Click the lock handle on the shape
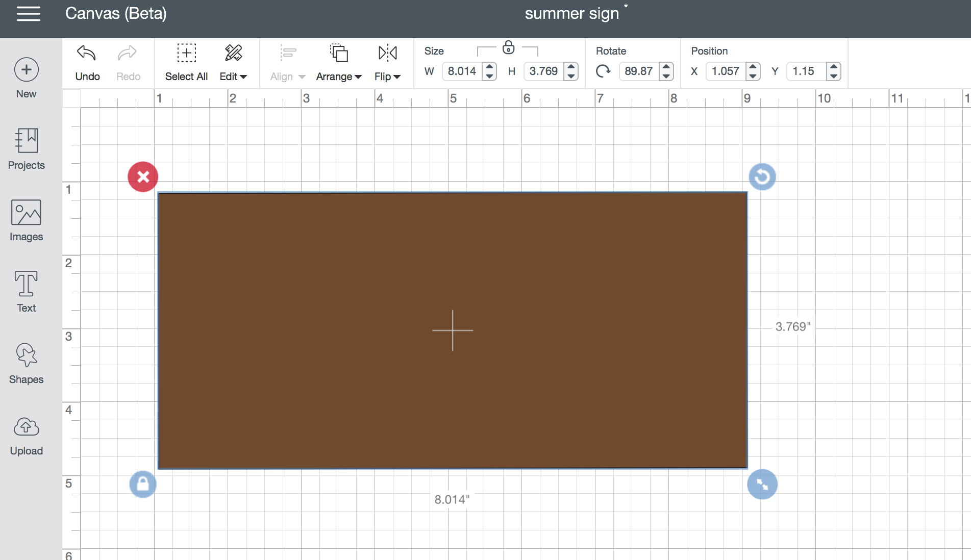The image size is (971, 560). pos(143,484)
